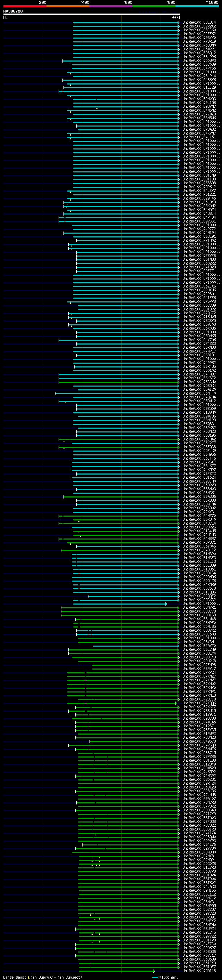Click the UniRef100_Q6FST2 entry

tap(199, 473)
